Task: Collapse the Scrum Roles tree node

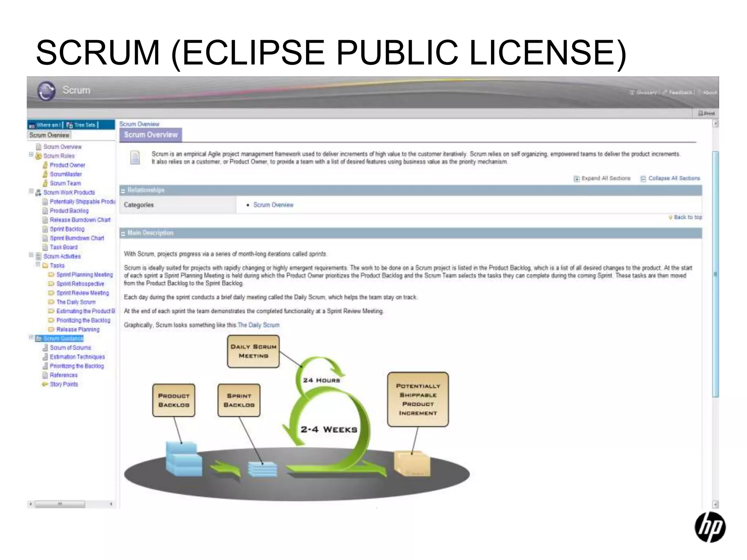Action: point(31,155)
